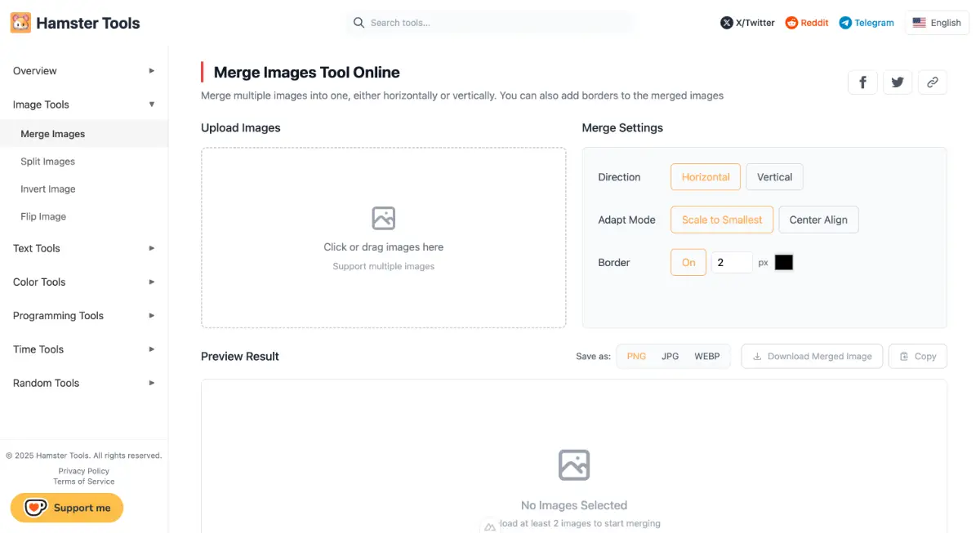Click the Hamster Tools logo icon
The height and width of the screenshot is (533, 980).
point(20,23)
